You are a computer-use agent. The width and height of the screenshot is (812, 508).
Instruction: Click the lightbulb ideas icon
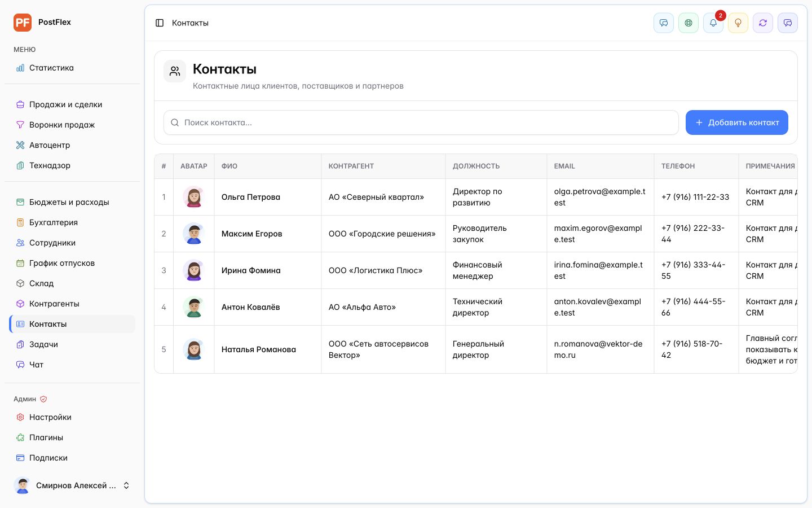738,23
